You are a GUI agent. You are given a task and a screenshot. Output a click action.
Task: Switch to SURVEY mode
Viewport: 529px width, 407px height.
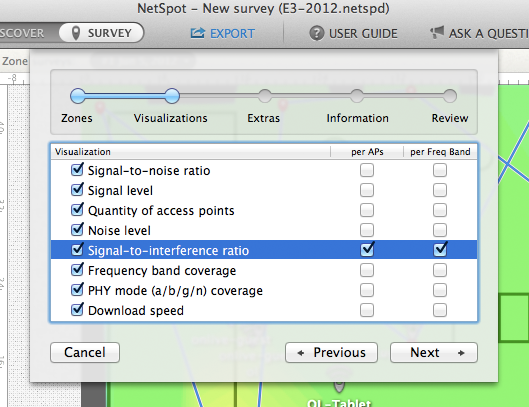coord(101,33)
